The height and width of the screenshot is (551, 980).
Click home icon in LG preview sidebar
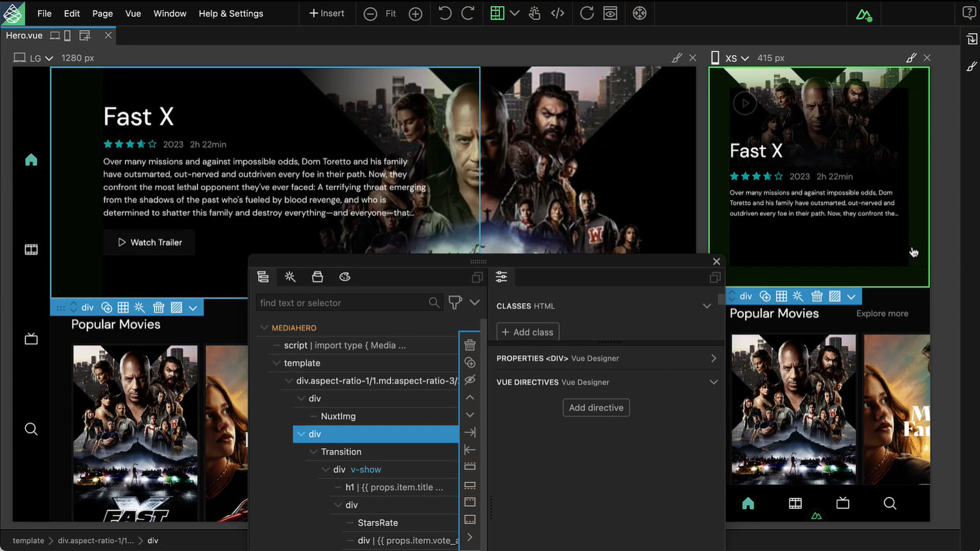(31, 159)
